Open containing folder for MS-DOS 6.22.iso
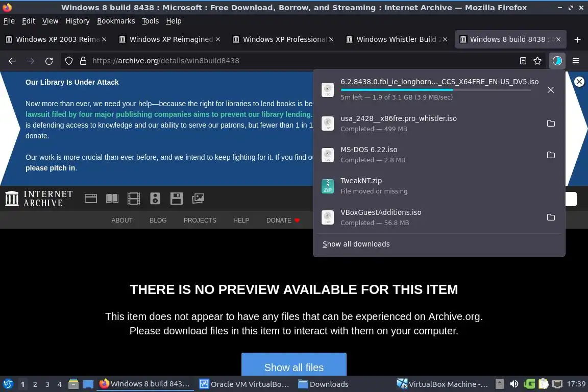588x392 pixels. [x=551, y=155]
